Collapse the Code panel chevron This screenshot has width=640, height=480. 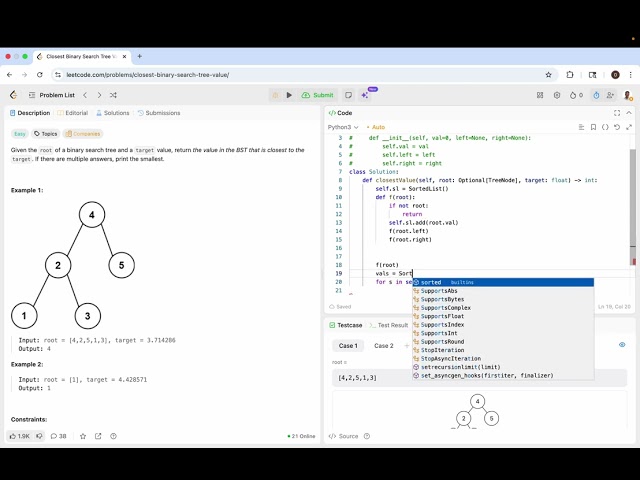tap(629, 113)
